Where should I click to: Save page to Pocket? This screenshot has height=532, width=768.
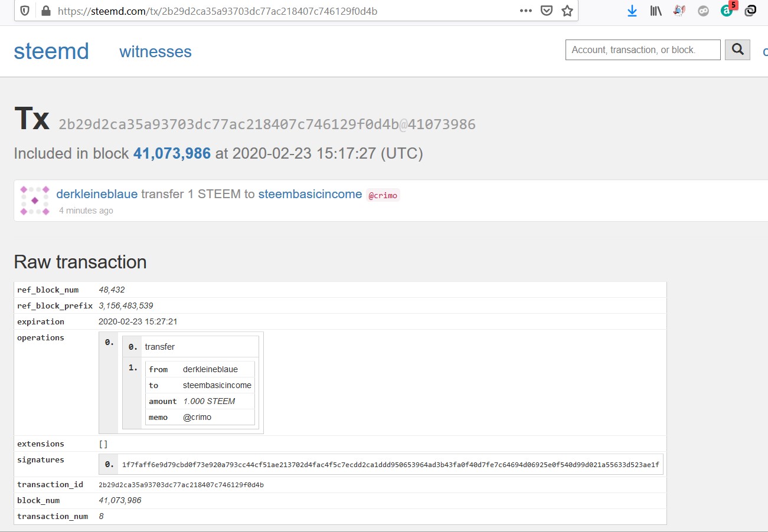(x=547, y=11)
